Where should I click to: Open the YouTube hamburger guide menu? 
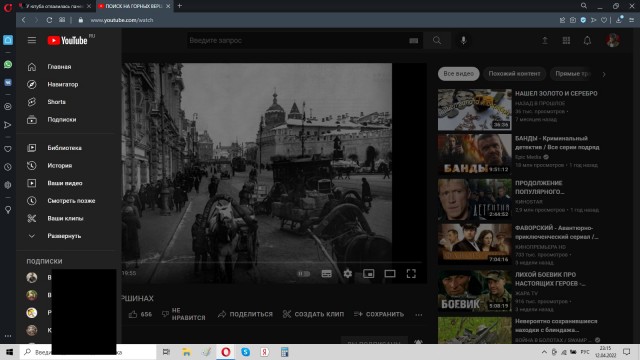tap(32, 40)
